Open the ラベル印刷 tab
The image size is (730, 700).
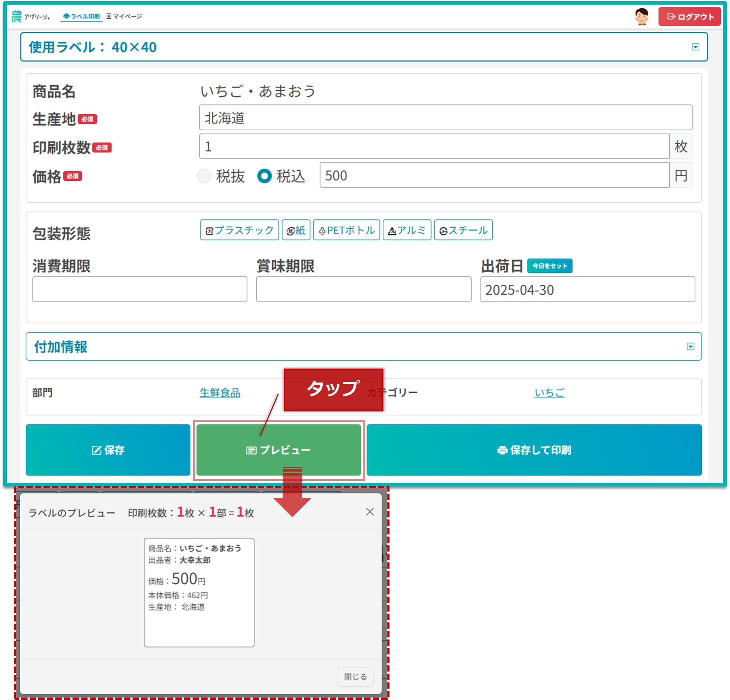pyautogui.click(x=81, y=16)
